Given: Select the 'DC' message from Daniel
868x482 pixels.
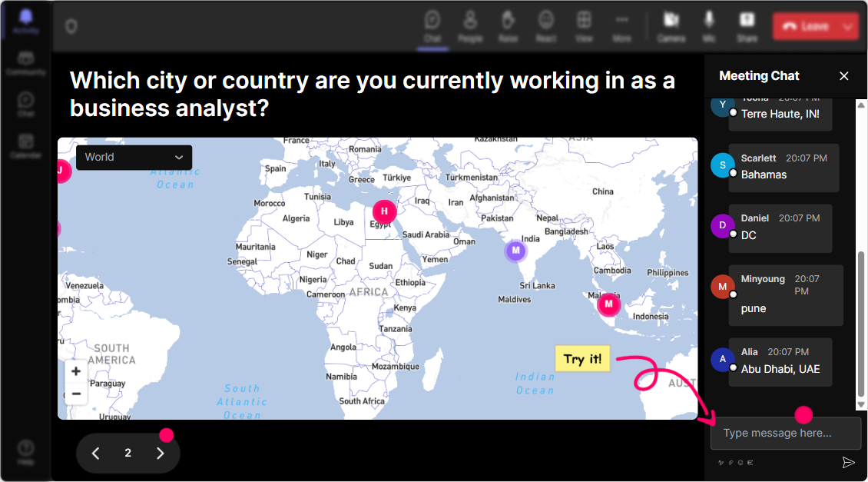Looking at the screenshot, I should point(780,228).
